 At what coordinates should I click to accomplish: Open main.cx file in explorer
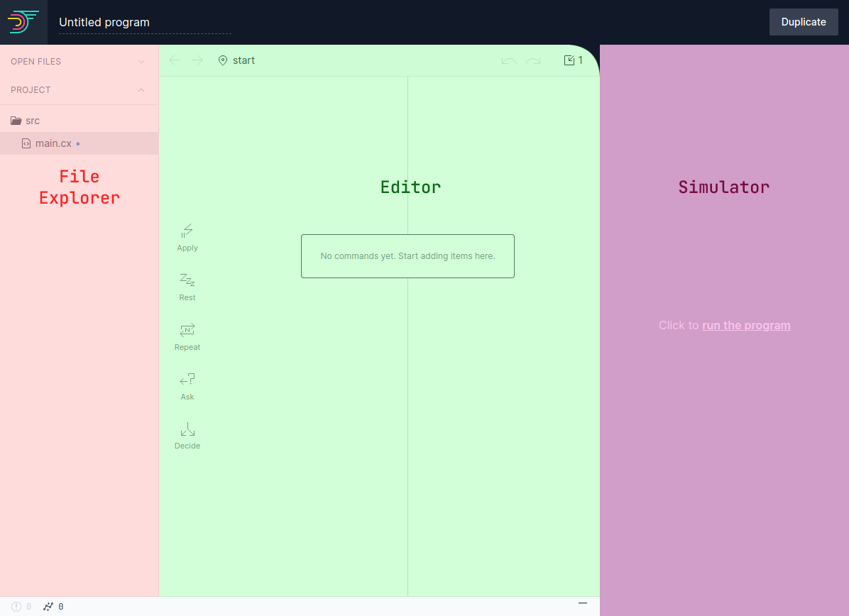tap(53, 143)
